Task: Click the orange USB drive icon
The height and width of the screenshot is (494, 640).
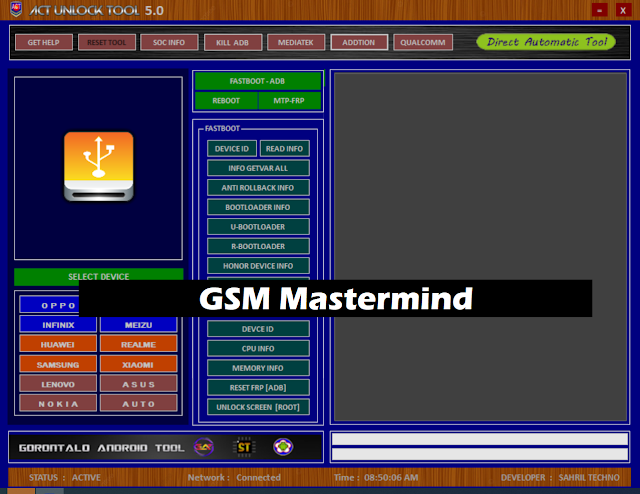Action: (98, 167)
